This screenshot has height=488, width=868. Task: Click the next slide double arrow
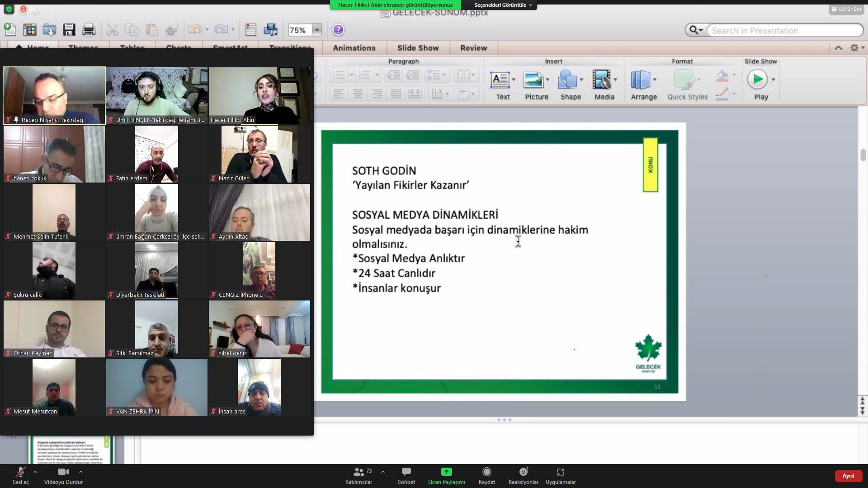pyautogui.click(x=862, y=411)
